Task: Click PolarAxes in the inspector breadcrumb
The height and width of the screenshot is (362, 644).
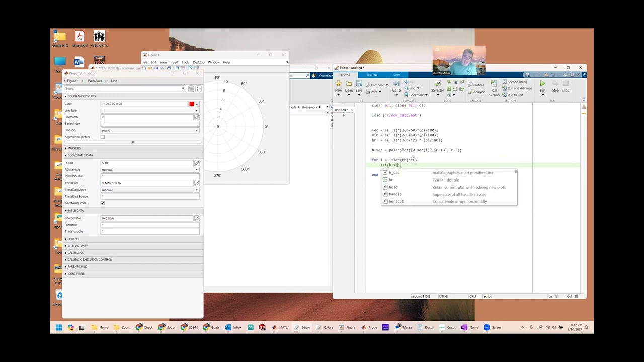Action: point(95,81)
